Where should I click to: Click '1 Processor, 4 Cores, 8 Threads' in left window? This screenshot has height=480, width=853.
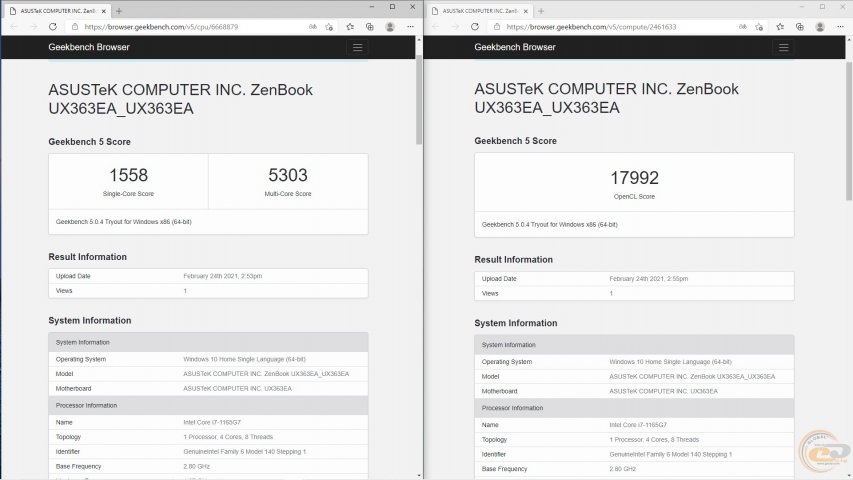pos(228,437)
